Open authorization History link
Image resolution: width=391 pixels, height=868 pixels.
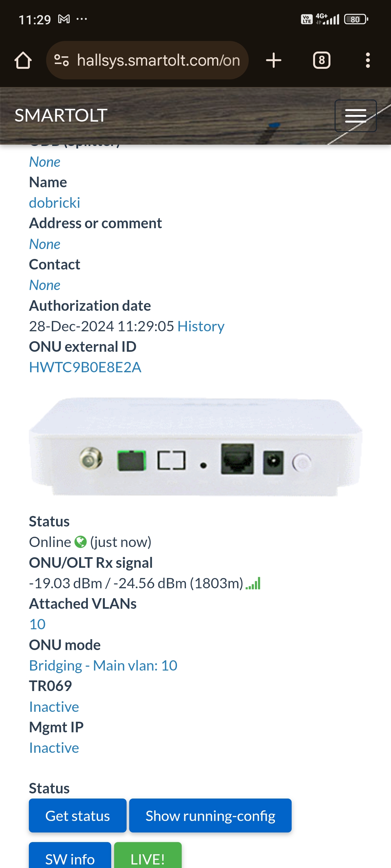(201, 326)
